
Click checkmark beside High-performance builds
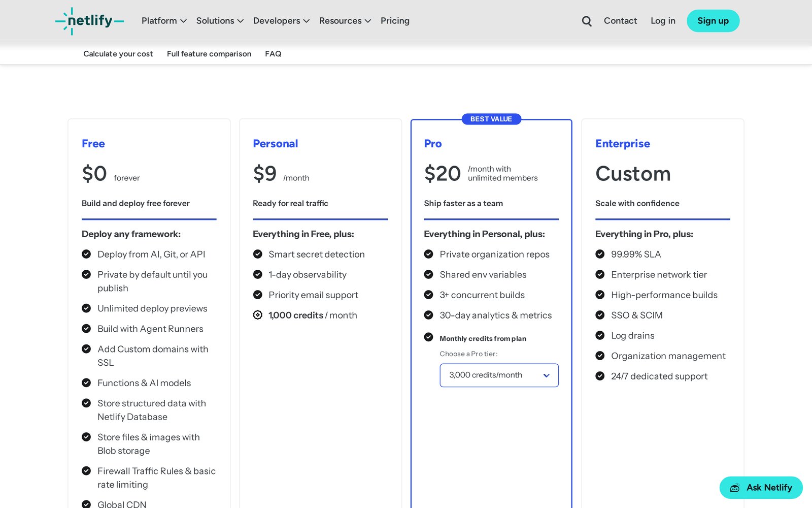click(x=600, y=295)
